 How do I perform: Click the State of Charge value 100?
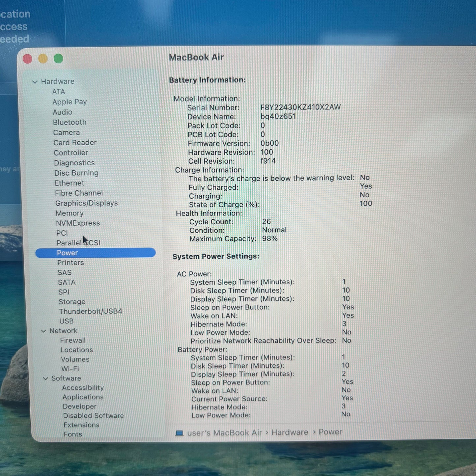[366, 204]
